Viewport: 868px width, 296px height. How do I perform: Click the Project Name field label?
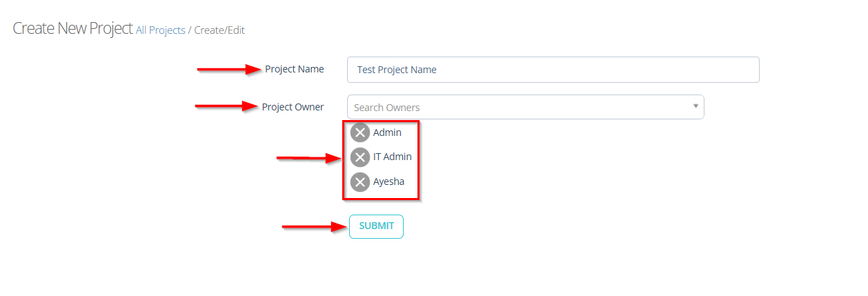point(294,69)
